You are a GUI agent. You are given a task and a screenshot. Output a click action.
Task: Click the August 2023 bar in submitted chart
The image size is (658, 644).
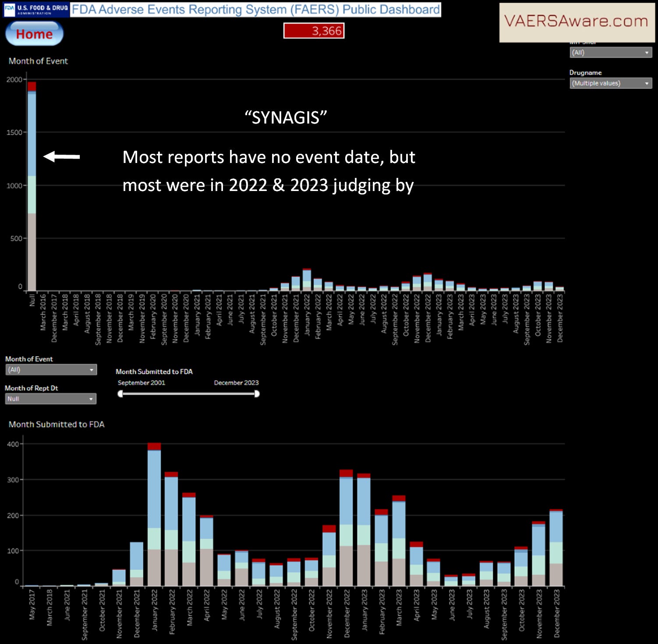486,573
